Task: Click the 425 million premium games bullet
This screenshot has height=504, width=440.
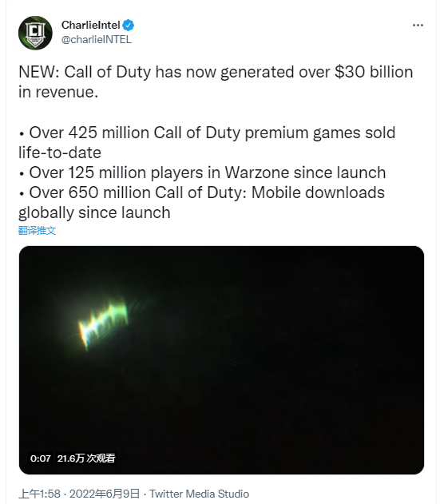Action: [207, 133]
